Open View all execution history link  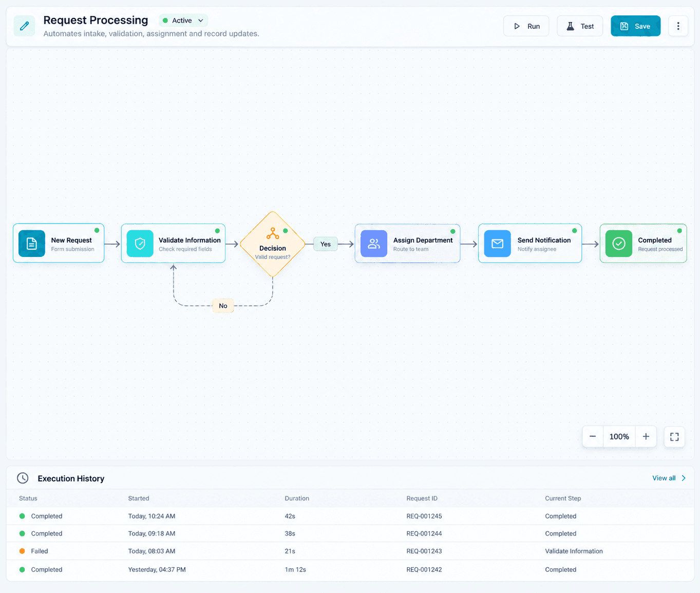click(x=669, y=478)
